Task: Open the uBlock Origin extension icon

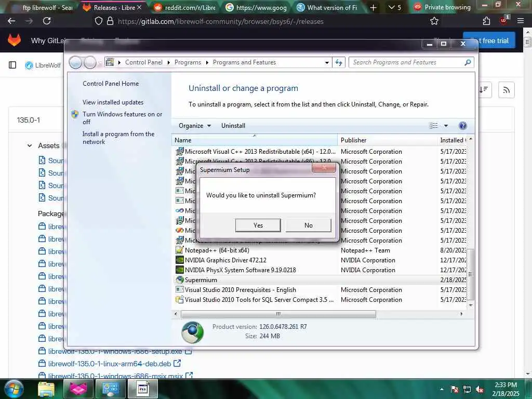Action: (x=503, y=21)
